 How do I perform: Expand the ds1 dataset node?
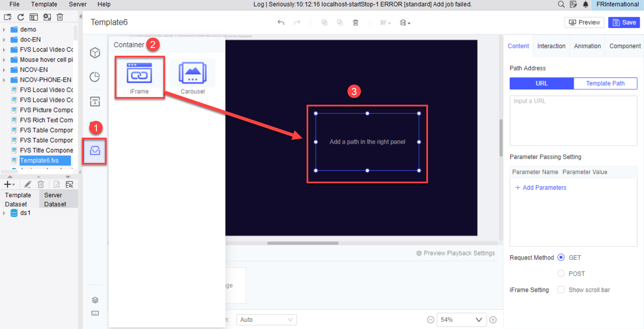(4, 213)
